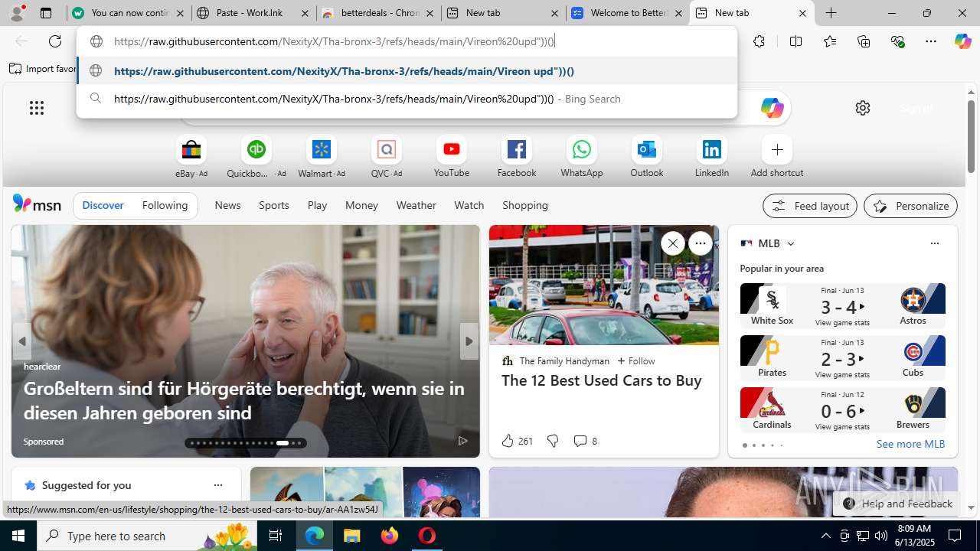Like the used cars article
Image resolution: width=980 pixels, height=551 pixels.
(x=516, y=441)
